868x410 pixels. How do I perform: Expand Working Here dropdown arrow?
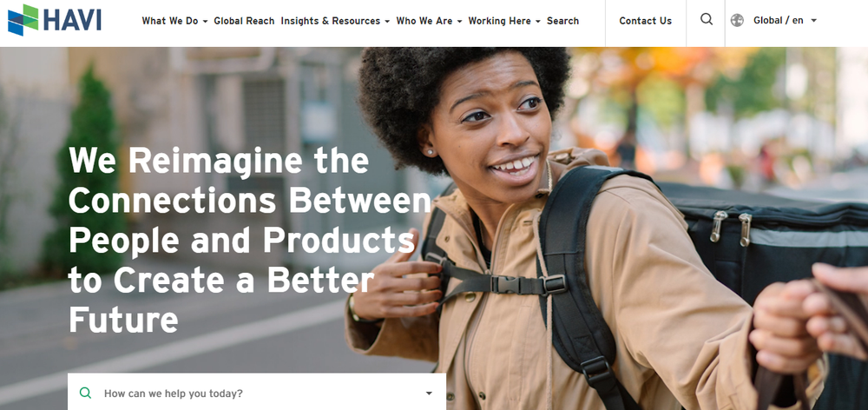537,22
